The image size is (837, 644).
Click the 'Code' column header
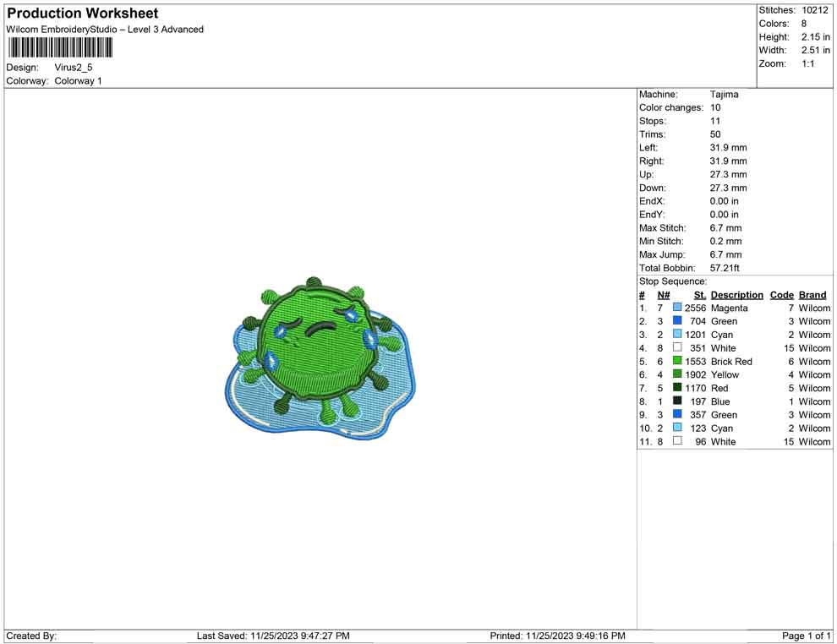point(781,294)
